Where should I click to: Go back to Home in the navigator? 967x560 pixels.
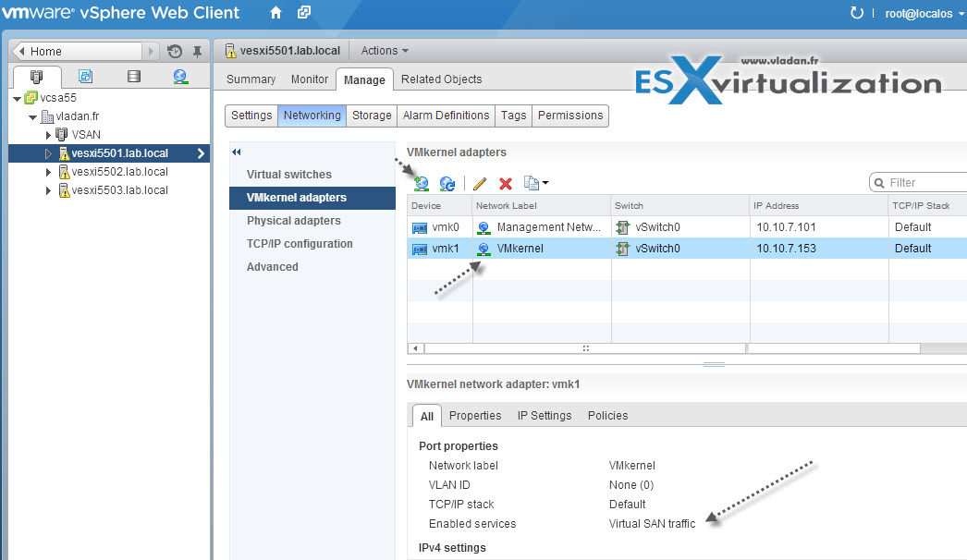coord(77,51)
